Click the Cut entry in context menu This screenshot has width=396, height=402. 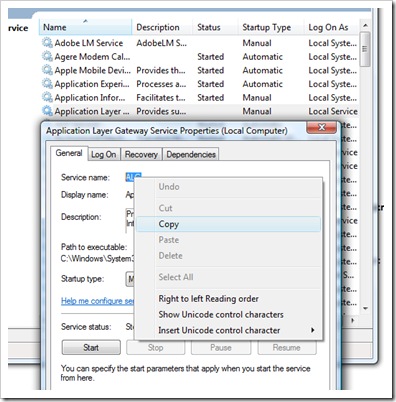(x=228, y=208)
